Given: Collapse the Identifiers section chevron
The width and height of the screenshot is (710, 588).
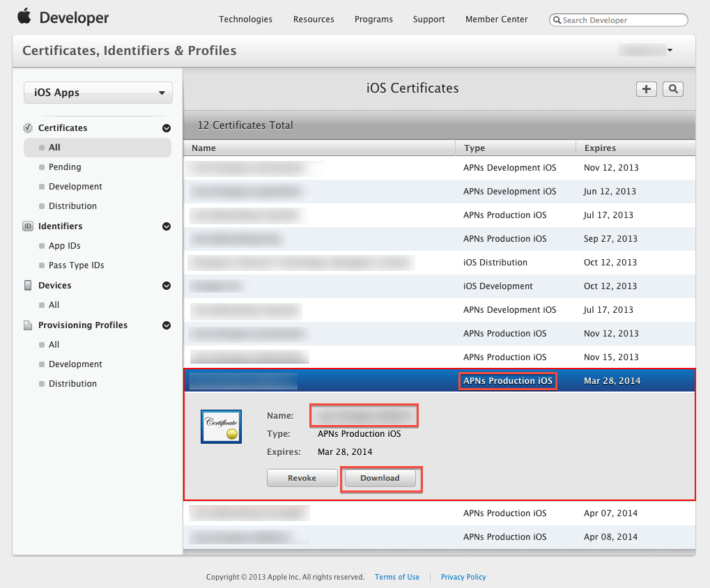Looking at the screenshot, I should (x=167, y=226).
